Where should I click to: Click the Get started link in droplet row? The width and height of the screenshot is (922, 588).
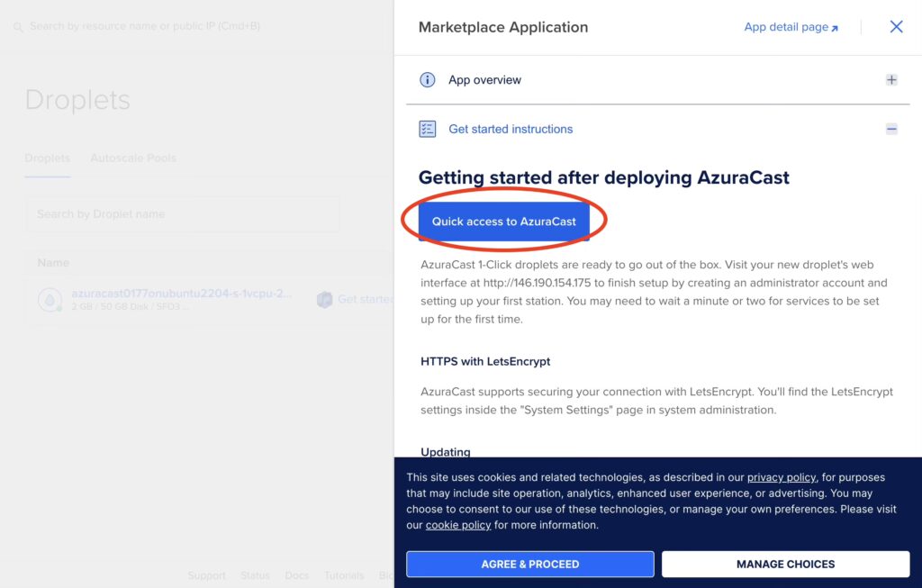point(366,299)
